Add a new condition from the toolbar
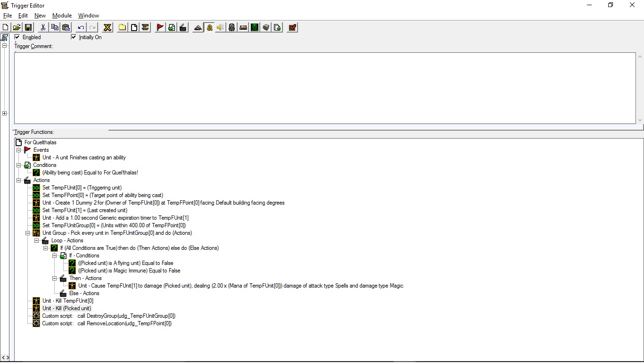 172,27
